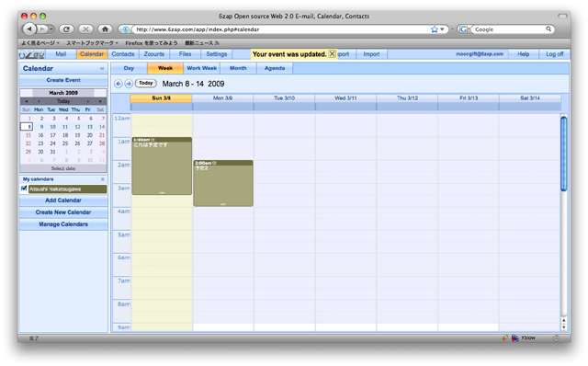Open the 2:00am event on Monday
The width and height of the screenshot is (588, 366).
pyautogui.click(x=223, y=184)
